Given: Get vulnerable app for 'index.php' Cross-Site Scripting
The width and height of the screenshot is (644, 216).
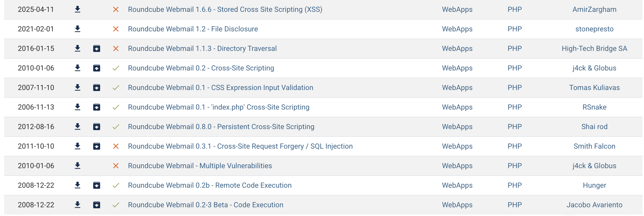Looking at the screenshot, I should coord(97,107).
